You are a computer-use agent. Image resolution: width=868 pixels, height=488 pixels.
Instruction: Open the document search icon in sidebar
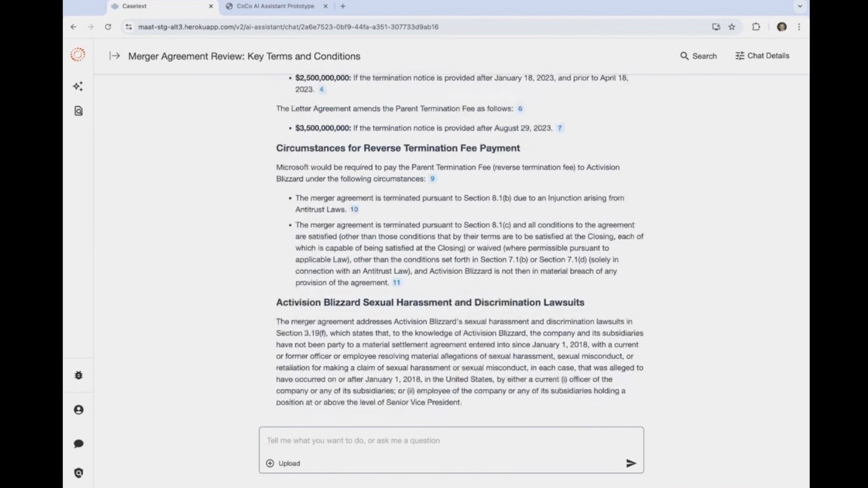tap(79, 111)
